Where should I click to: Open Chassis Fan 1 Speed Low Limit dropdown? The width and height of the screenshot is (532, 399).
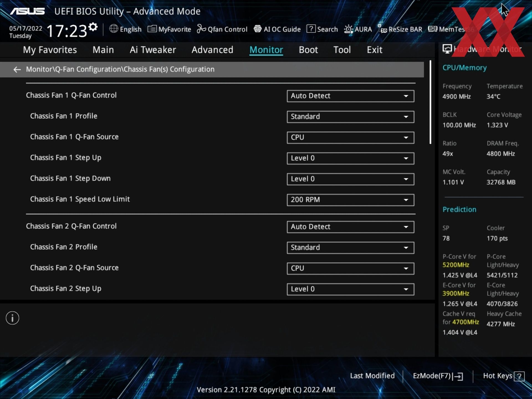coord(351,200)
